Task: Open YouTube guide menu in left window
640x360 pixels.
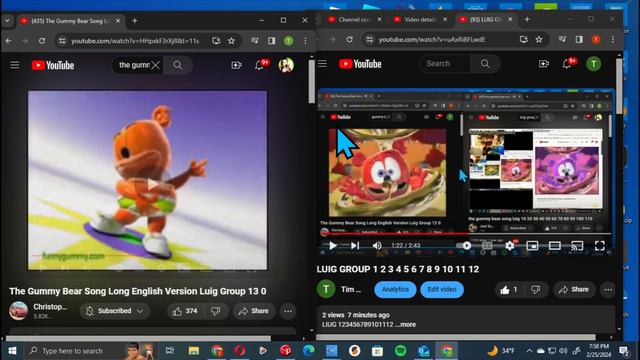Action: pos(15,65)
